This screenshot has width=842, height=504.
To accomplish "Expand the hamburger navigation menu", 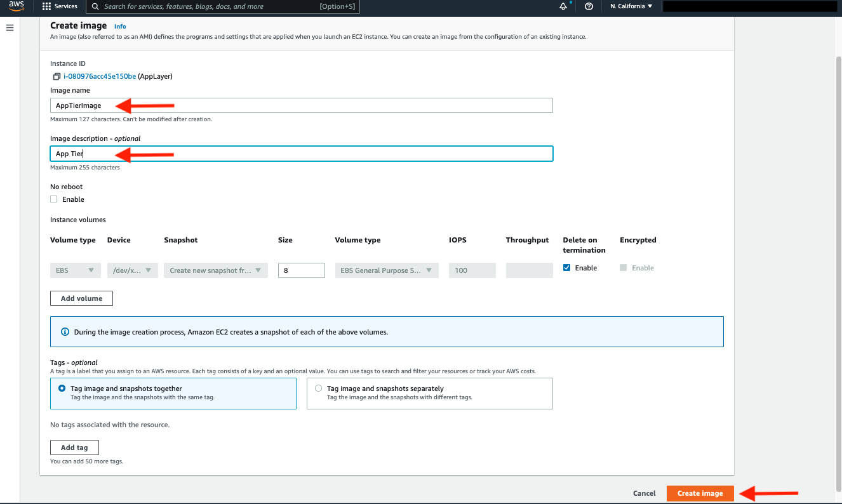I will tap(10, 28).
